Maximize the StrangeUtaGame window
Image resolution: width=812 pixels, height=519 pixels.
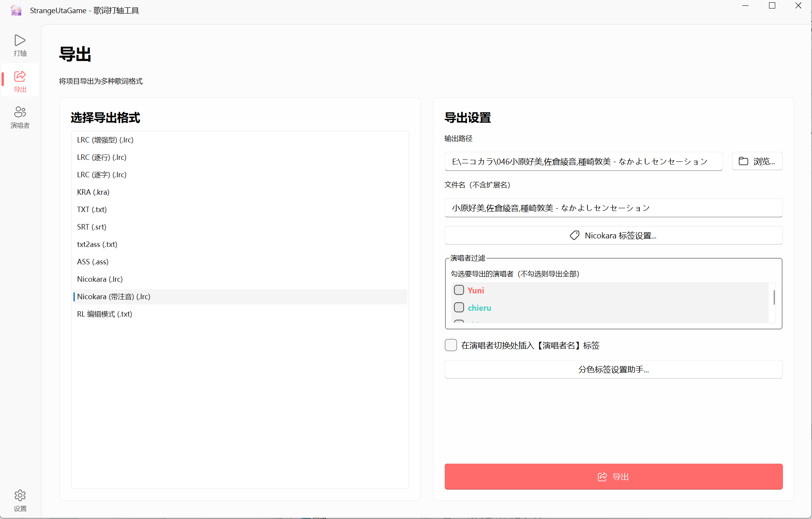pos(772,6)
